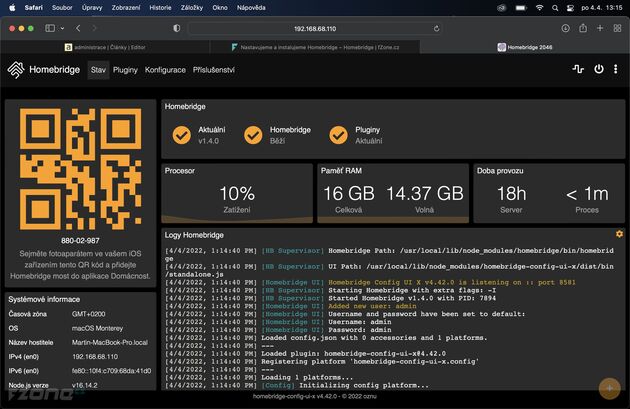Open the Konfigurace page

[x=165, y=70]
